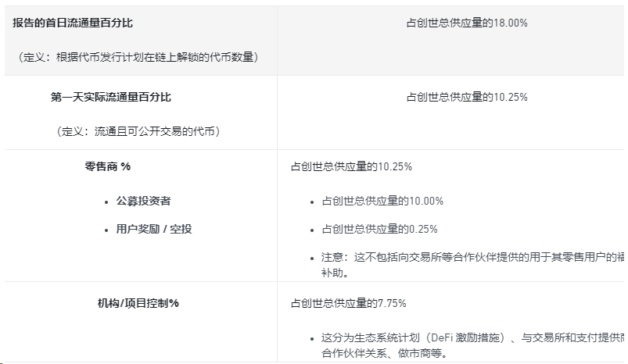The image size is (628, 364).
Task: Click the 占创世总供应量的7.75% value
Action: point(348,303)
